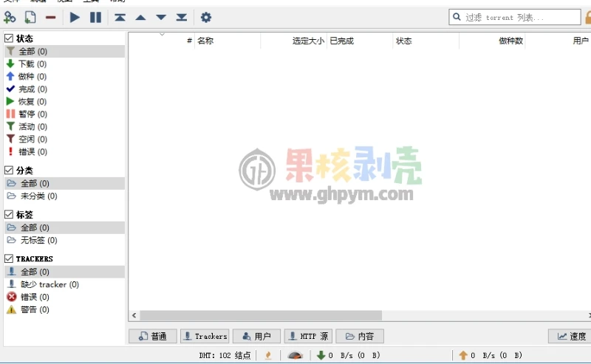This screenshot has width=591, height=364.
Task: Move torrent to bottom of queue
Action: pyautogui.click(x=182, y=17)
